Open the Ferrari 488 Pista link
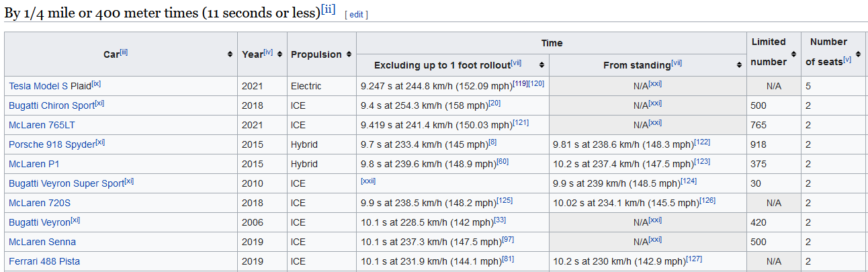The image size is (868, 272). [44, 261]
